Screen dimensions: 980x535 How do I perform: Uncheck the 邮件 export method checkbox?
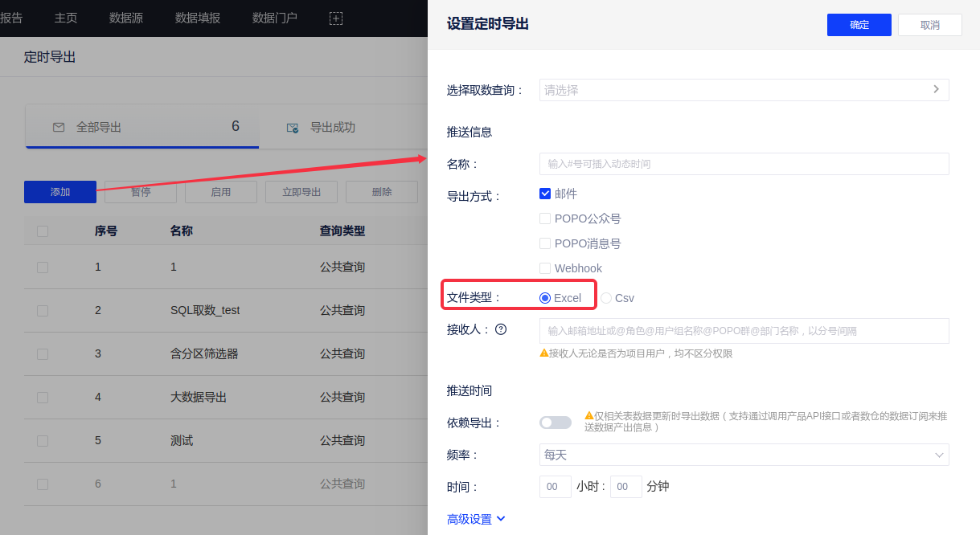[x=545, y=194]
